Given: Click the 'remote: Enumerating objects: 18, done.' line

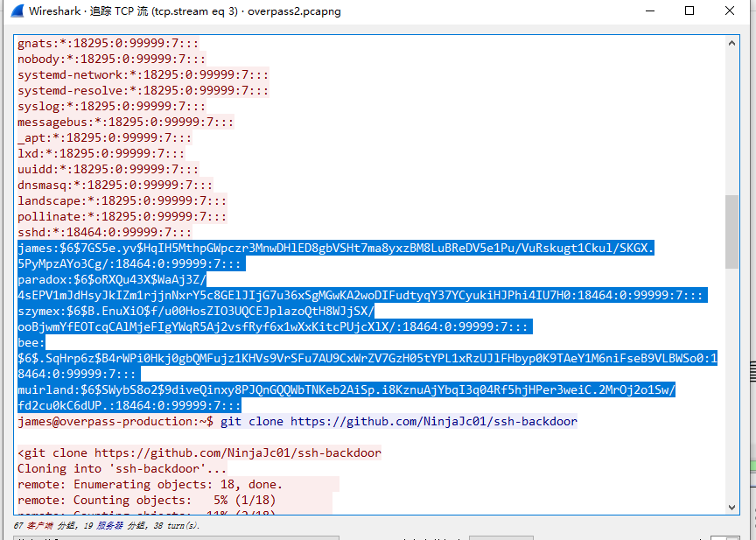Looking at the screenshot, I should (x=150, y=485).
